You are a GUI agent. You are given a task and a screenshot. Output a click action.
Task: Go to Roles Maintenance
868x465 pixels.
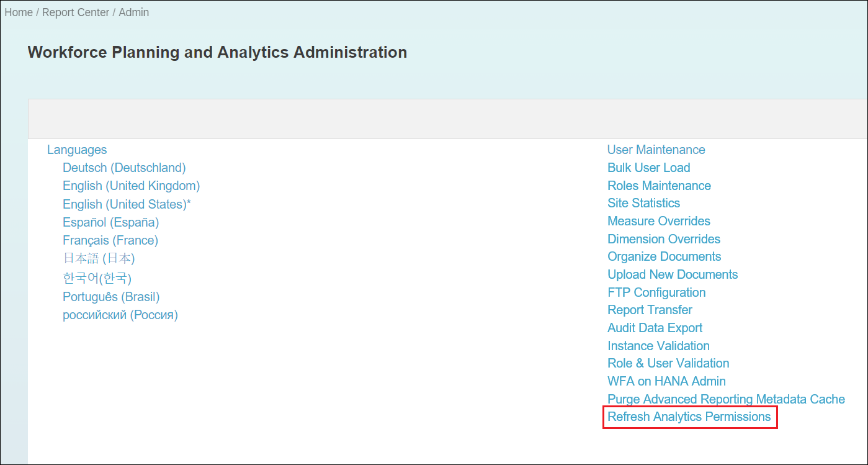pos(660,186)
